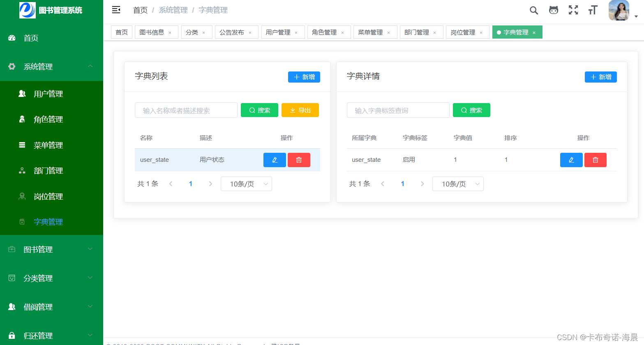Click the 新增 button in 字典详情 panel
The width and height of the screenshot is (644, 345).
(600, 77)
